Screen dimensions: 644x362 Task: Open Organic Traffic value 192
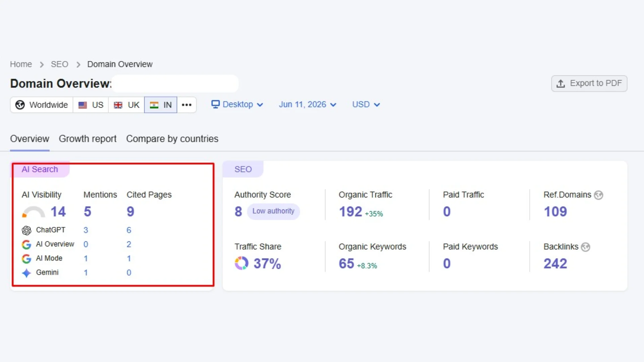351,212
